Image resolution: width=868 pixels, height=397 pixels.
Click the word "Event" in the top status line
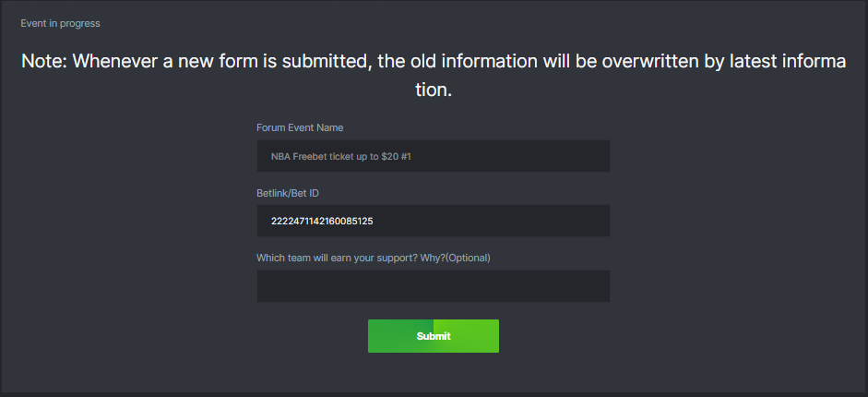click(x=34, y=23)
